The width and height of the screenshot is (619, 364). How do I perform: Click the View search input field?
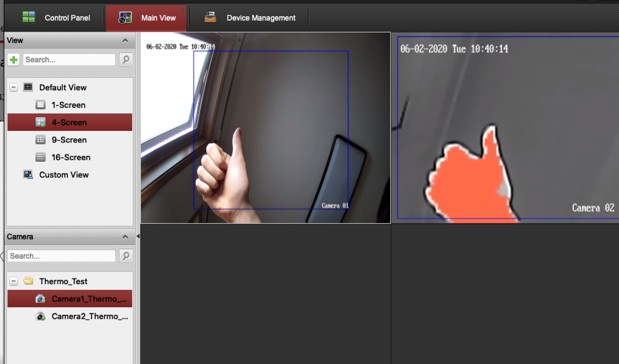point(69,60)
